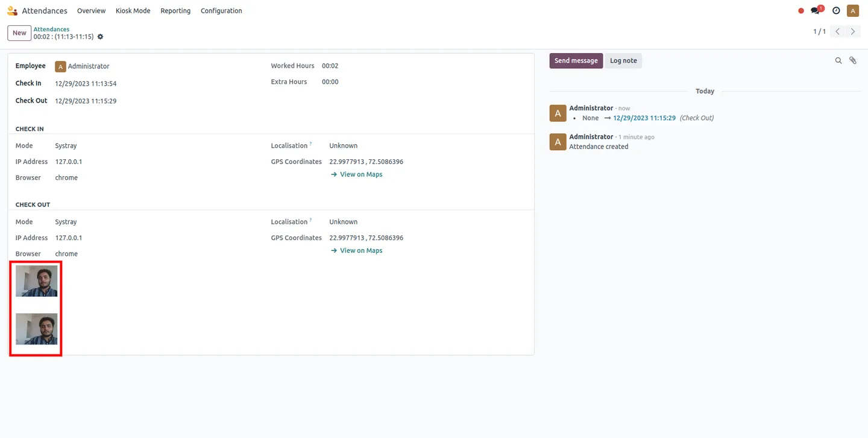
Task: Click Check Out Localisation value Unknown
Action: tap(343, 222)
